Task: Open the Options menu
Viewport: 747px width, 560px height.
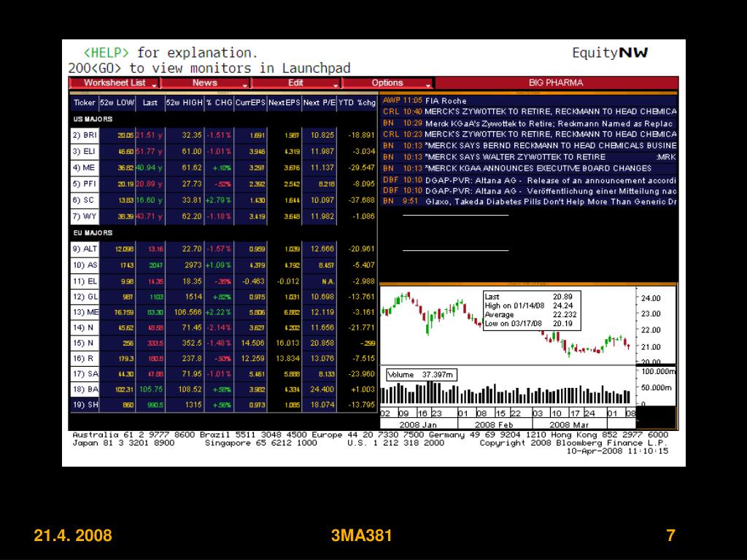Action: pos(387,83)
